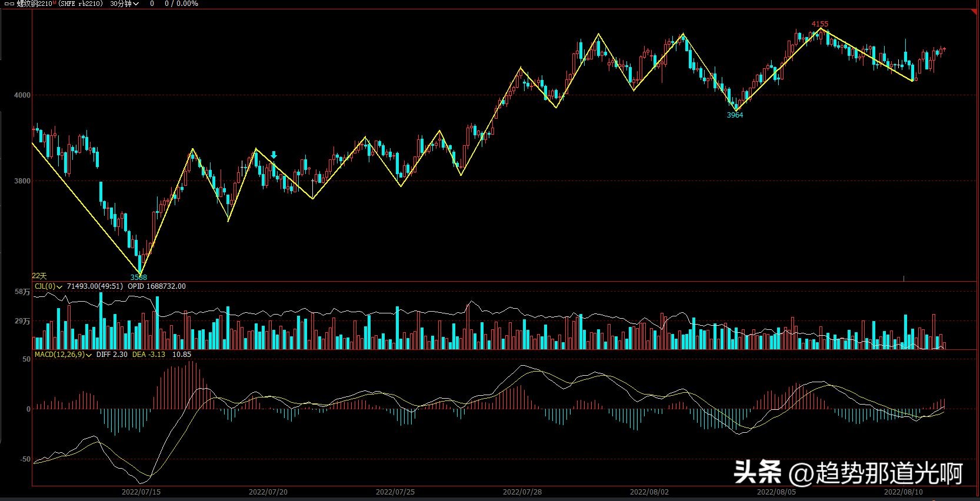Click the cyan down-arrow signal marker on the candlesticks
Image resolution: width=980 pixels, height=501 pixels.
click(x=274, y=155)
